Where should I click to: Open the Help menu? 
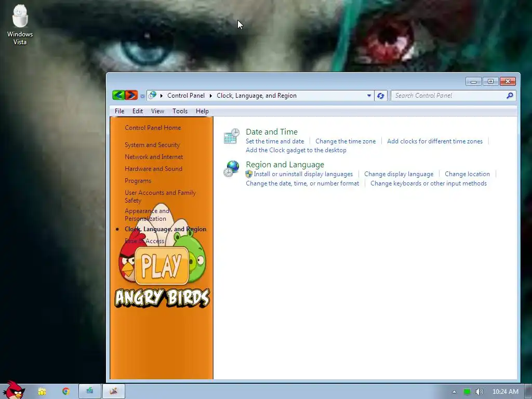pos(202,111)
